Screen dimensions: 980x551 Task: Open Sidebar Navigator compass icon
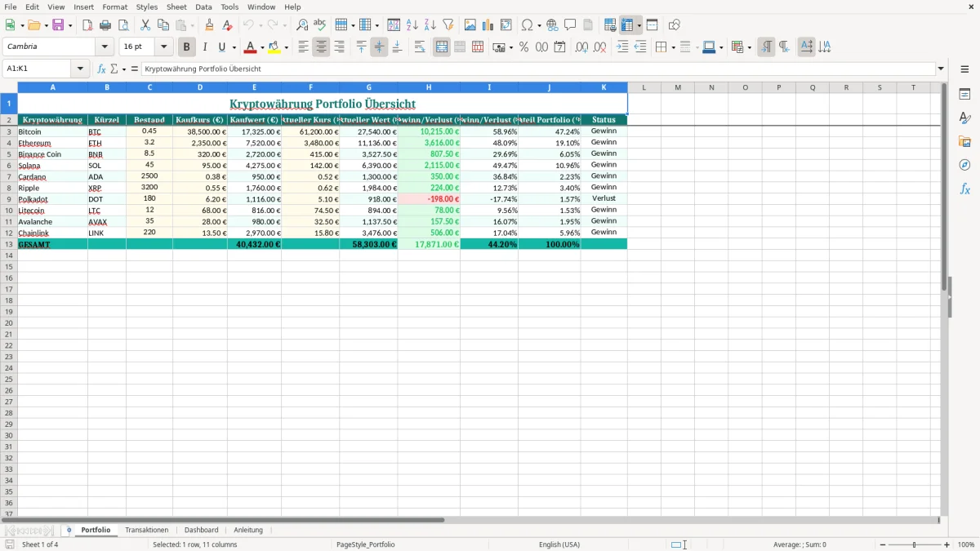coord(964,165)
